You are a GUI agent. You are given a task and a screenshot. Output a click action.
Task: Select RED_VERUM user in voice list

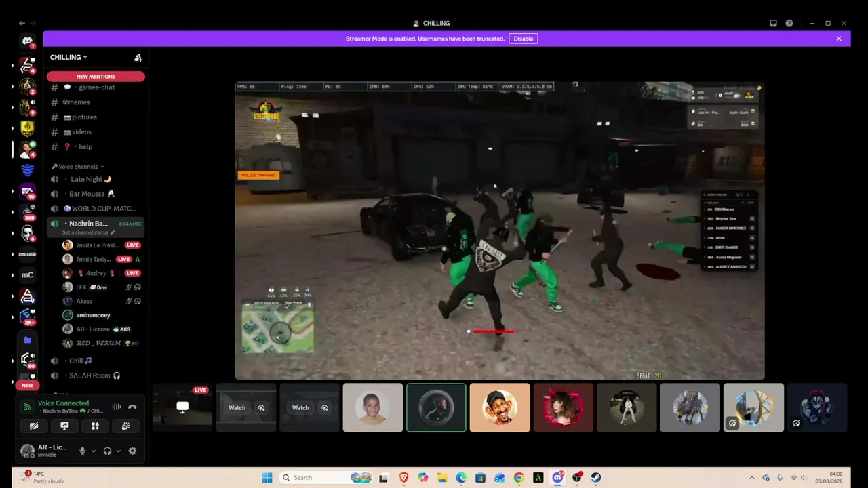102,343
